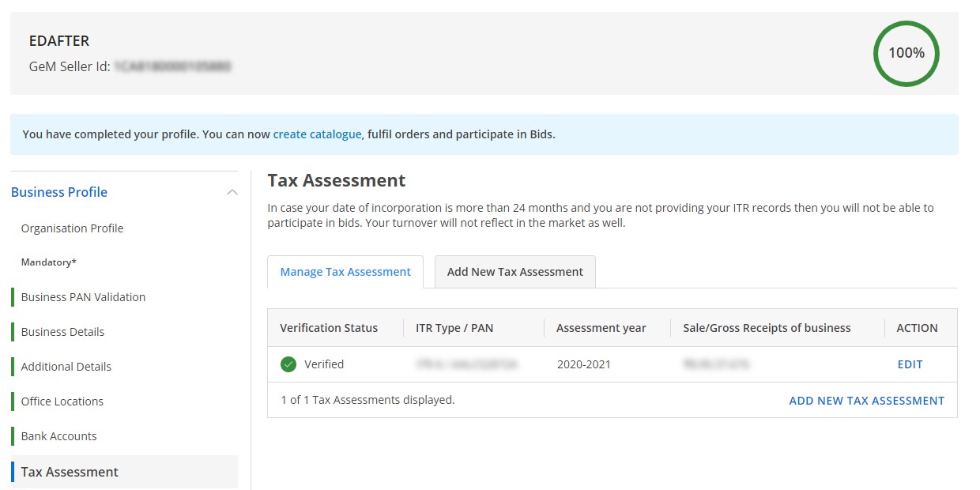Collapse the Business Profile section chevron

pos(232,192)
